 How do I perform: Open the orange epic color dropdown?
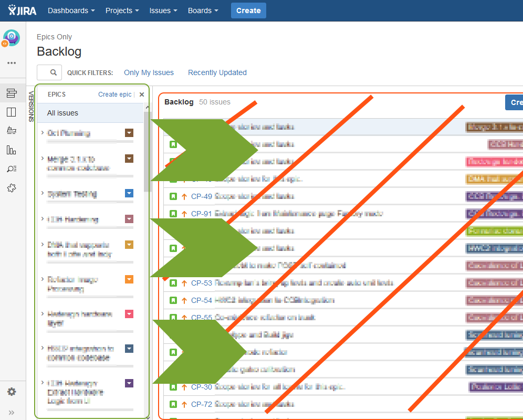[129, 279]
